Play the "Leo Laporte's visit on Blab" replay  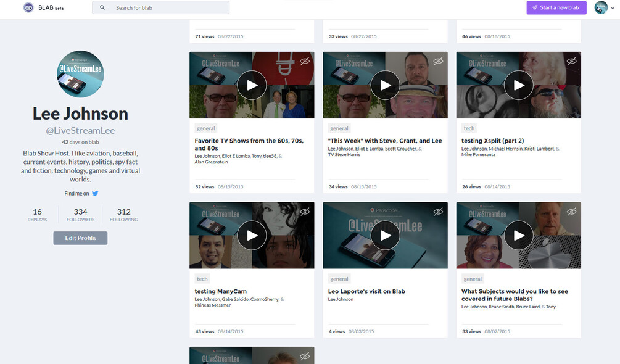385,235
